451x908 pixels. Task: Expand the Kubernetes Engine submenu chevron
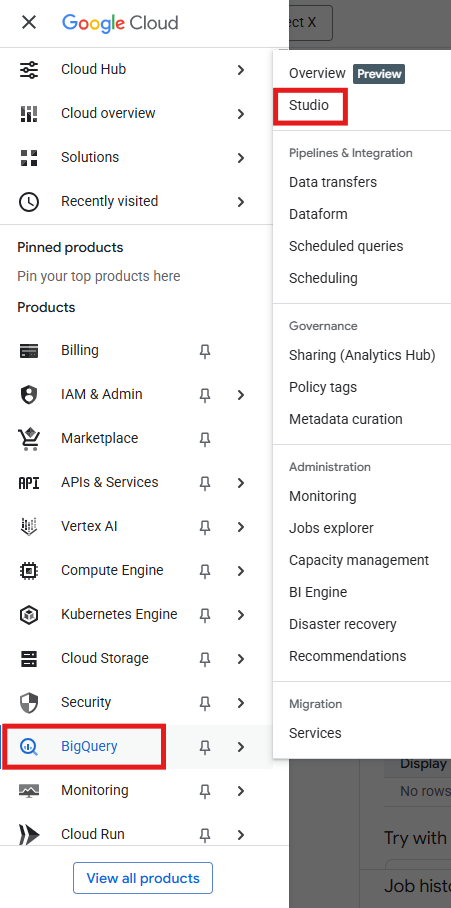[x=241, y=615]
